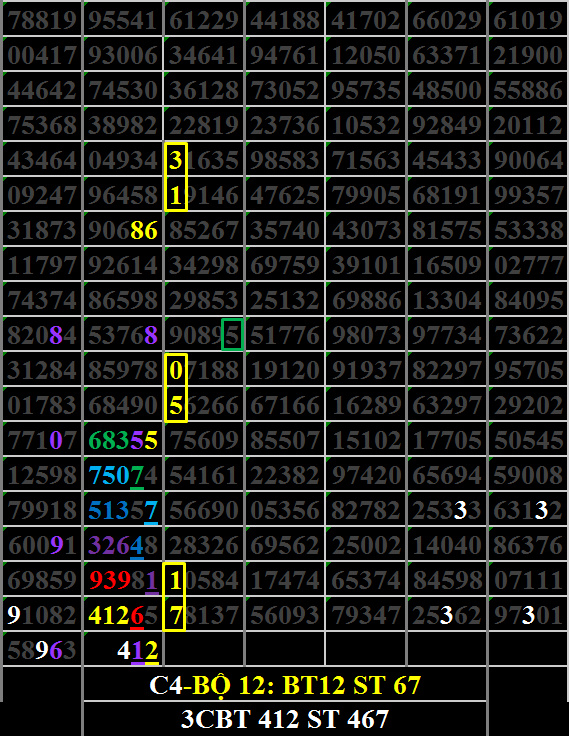The width and height of the screenshot is (569, 736).
Task: Select the cell containing 36128
Action: pos(204,89)
